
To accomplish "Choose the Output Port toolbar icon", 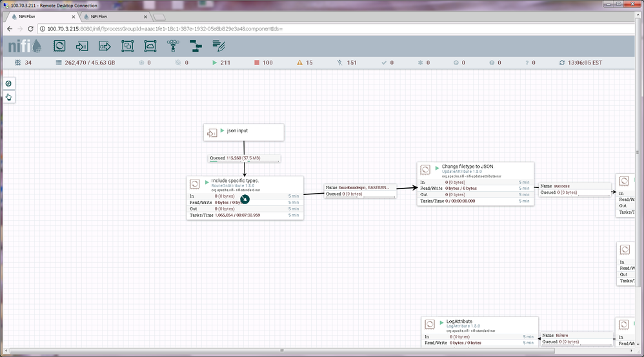I will (105, 46).
